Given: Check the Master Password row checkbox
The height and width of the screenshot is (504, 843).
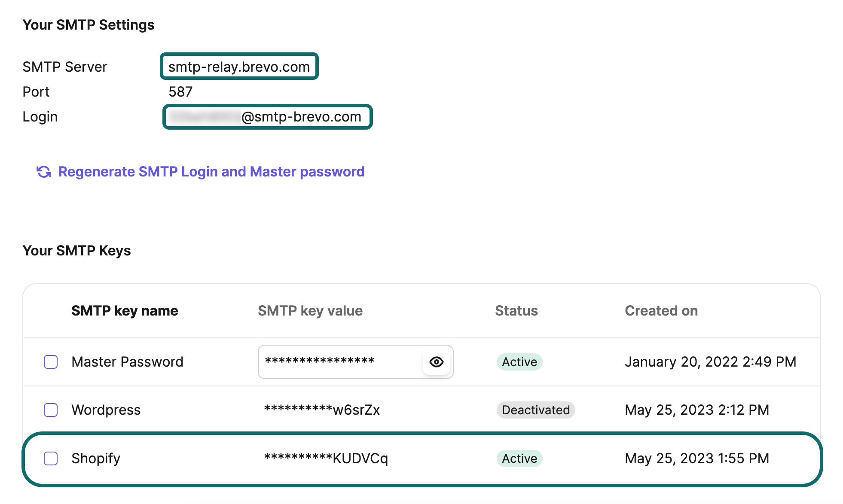Looking at the screenshot, I should click(x=50, y=362).
